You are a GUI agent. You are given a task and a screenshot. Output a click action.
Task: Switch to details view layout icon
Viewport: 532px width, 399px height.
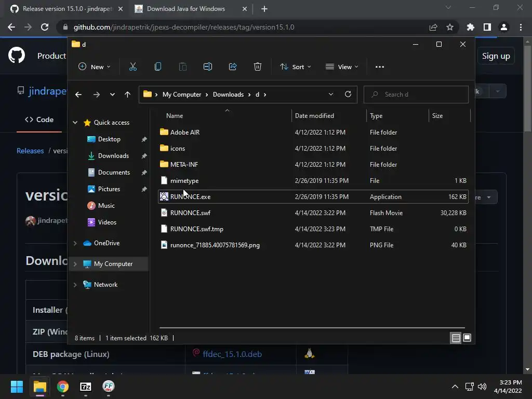click(456, 338)
